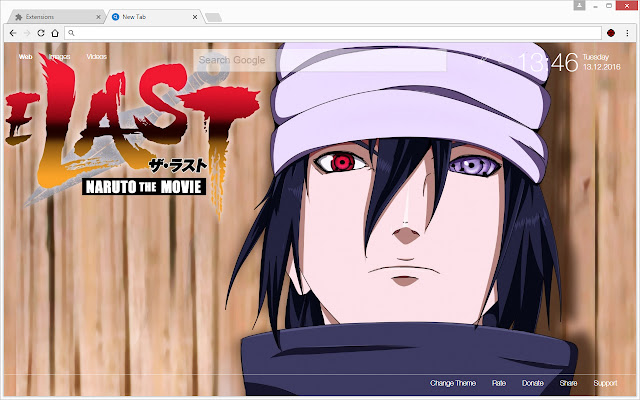640x400 pixels.
Task: Click the red extension icon in toolbar
Action: pyautogui.click(x=611, y=33)
